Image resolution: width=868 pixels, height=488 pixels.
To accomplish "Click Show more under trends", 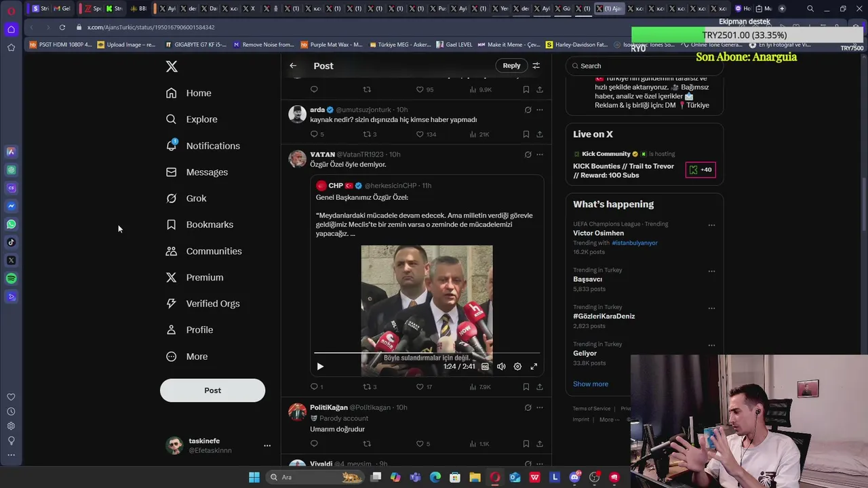I will point(591,384).
